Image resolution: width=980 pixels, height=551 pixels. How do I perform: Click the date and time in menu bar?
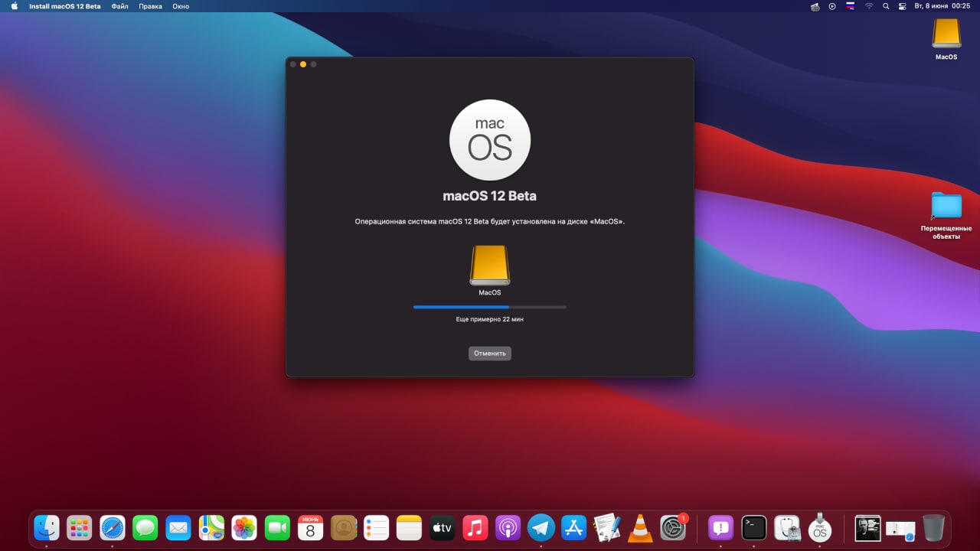(x=942, y=6)
